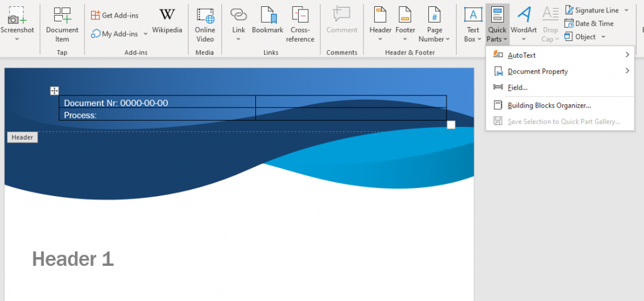Open the AutoText menu item

point(560,55)
